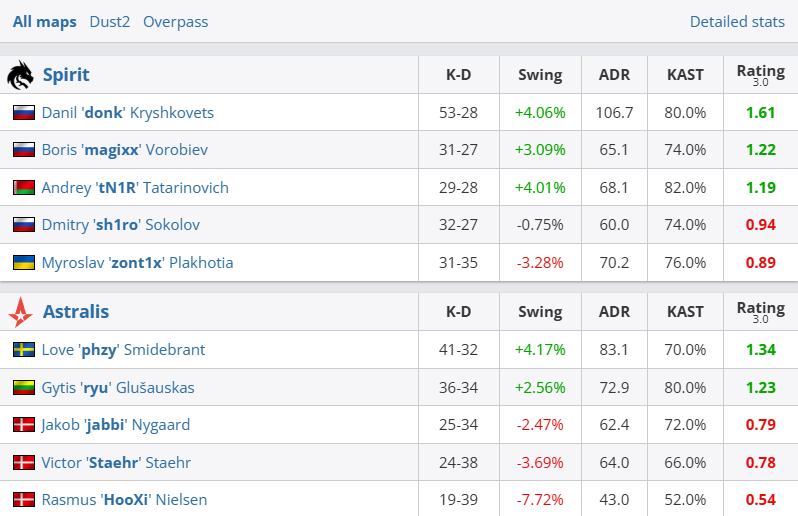The width and height of the screenshot is (798, 516).
Task: Click the Astralis star team logo
Action: pyautogui.click(x=20, y=312)
